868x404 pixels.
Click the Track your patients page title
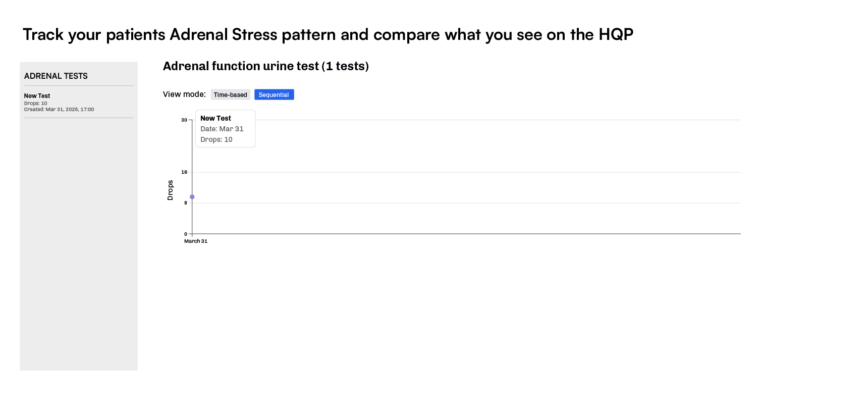click(x=328, y=35)
